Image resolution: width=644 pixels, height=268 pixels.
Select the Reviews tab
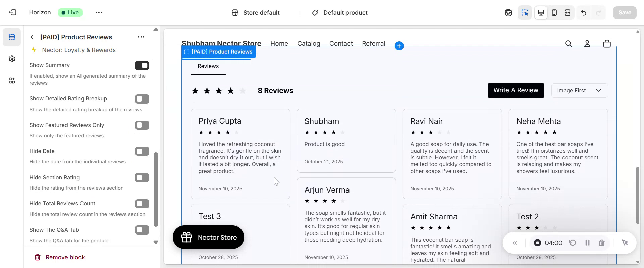(208, 66)
